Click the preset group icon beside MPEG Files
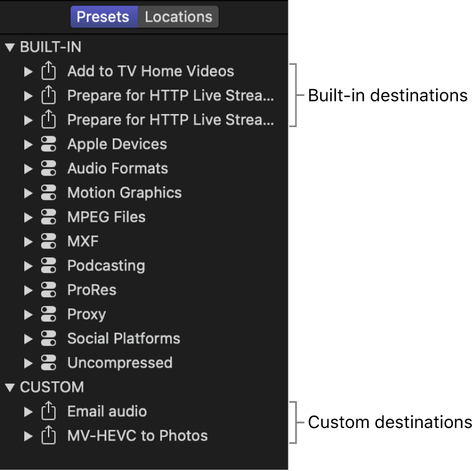Screen dimensions: 476x471 tap(48, 217)
